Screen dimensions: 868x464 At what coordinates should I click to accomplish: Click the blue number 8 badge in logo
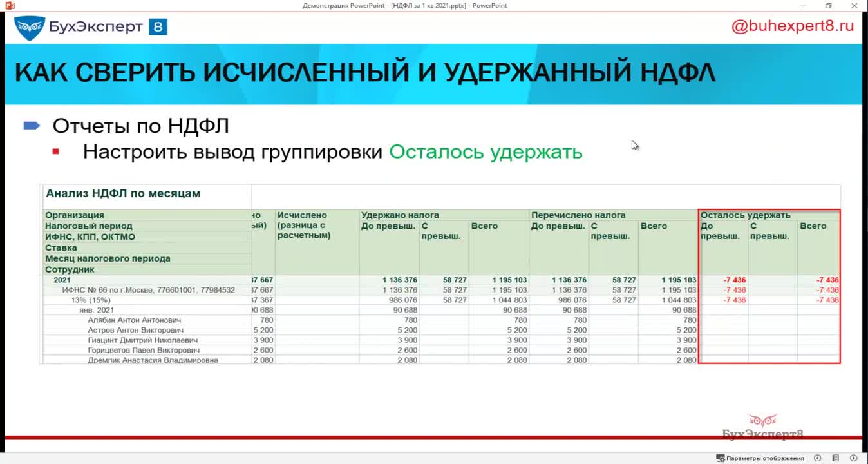(158, 27)
